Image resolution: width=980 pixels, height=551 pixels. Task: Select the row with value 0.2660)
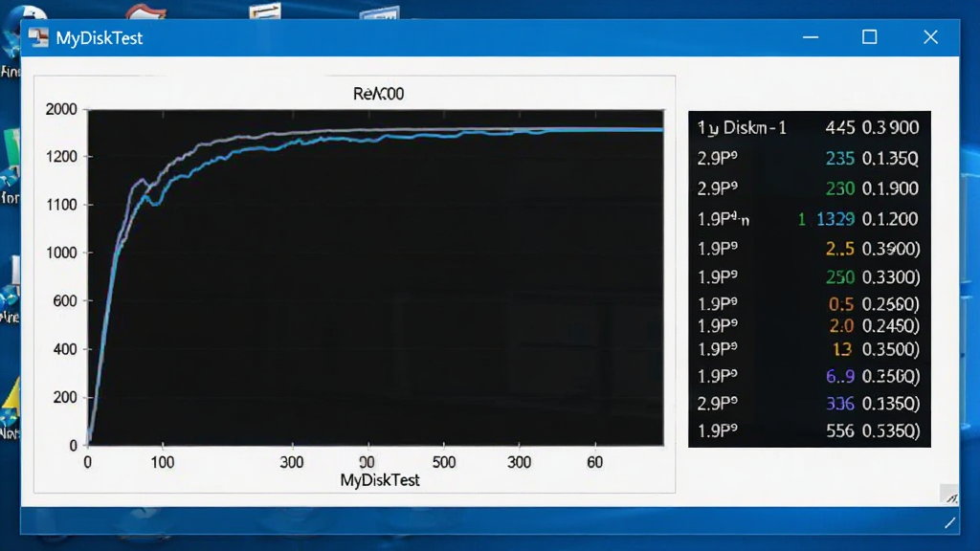click(809, 303)
